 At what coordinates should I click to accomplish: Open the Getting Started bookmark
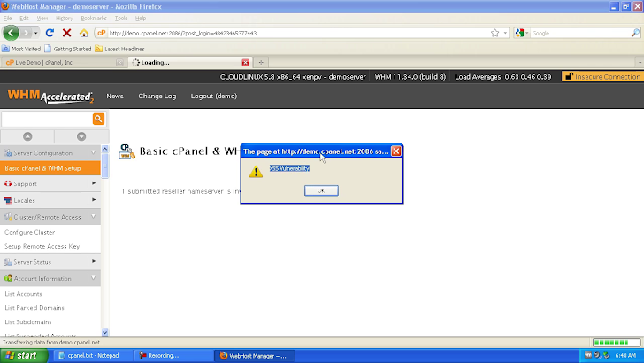68,49
